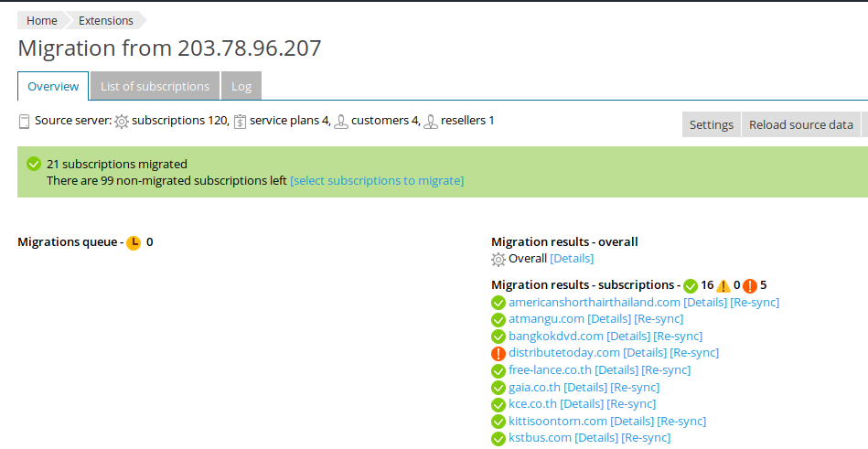This screenshot has width=868, height=449.
Task: Re-sync the bangkokdvd.com subscription
Action: pyautogui.click(x=678, y=336)
